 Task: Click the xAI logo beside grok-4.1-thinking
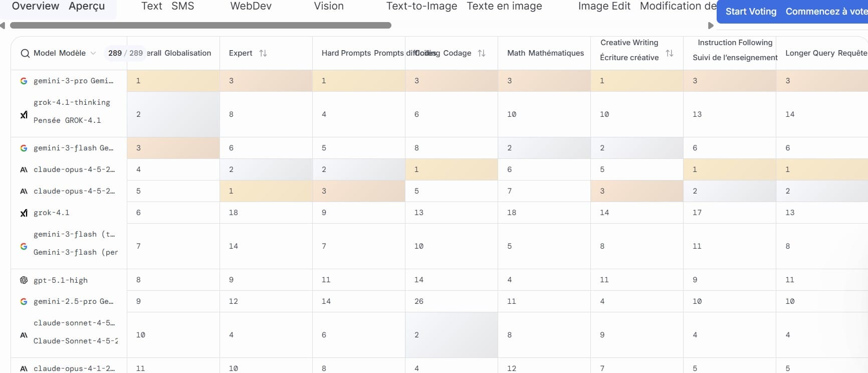[x=24, y=115]
